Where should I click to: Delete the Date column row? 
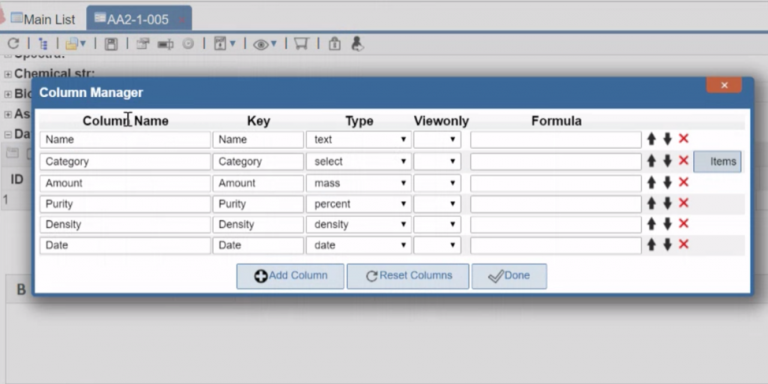(683, 244)
